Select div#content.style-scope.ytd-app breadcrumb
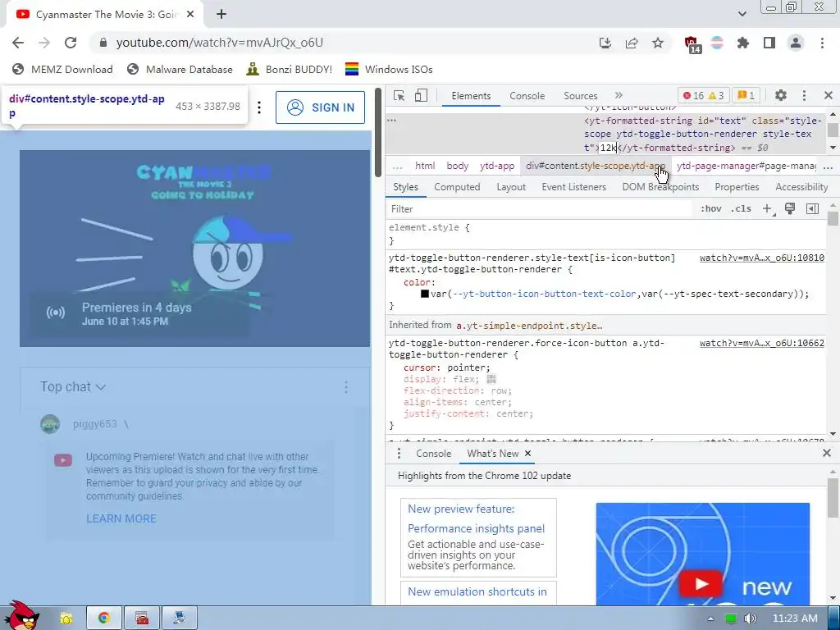Screen dimensions: 840x630 (x=596, y=166)
